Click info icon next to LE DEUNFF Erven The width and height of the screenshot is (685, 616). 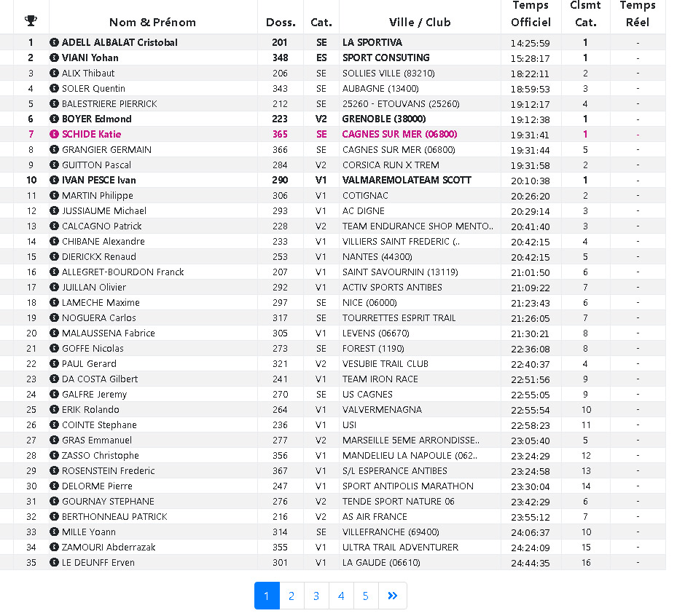click(54, 562)
